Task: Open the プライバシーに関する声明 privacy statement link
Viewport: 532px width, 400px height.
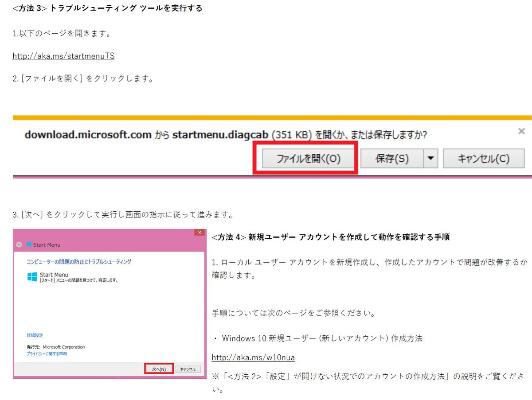Action: point(47,353)
